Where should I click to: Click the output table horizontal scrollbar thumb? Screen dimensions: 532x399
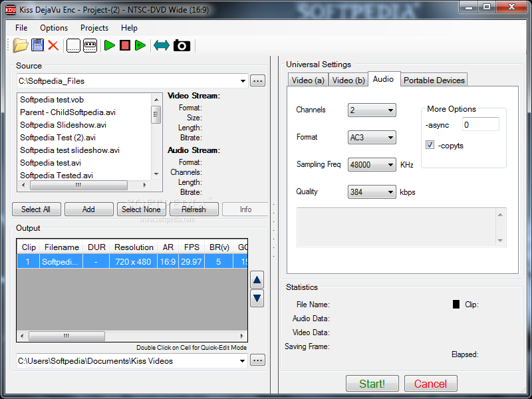coord(67,336)
